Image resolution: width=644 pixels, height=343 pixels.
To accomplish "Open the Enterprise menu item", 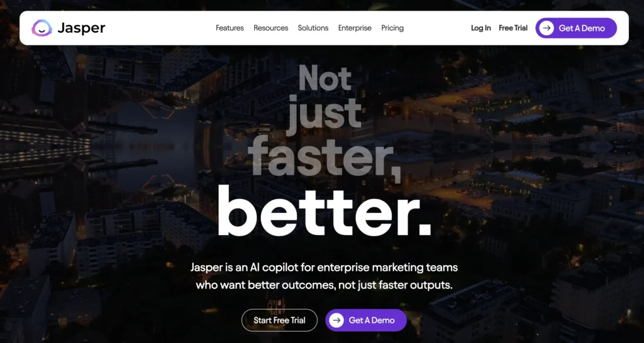I will 355,28.
